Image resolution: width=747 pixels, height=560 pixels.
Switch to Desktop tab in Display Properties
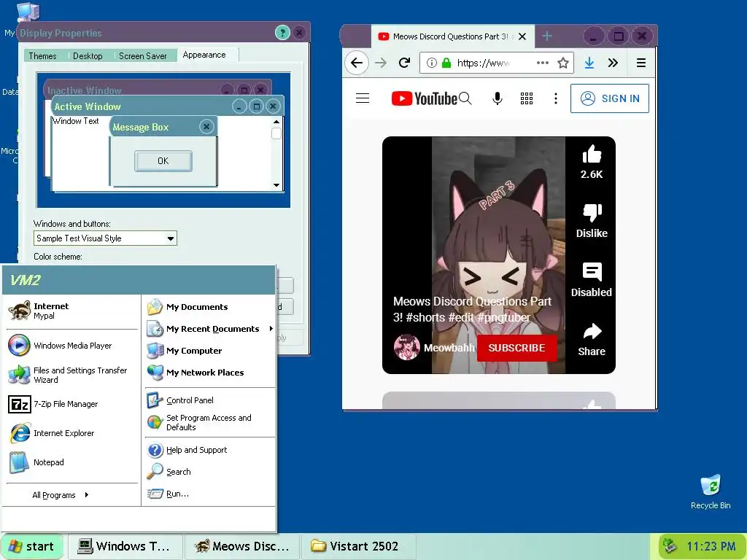88,56
